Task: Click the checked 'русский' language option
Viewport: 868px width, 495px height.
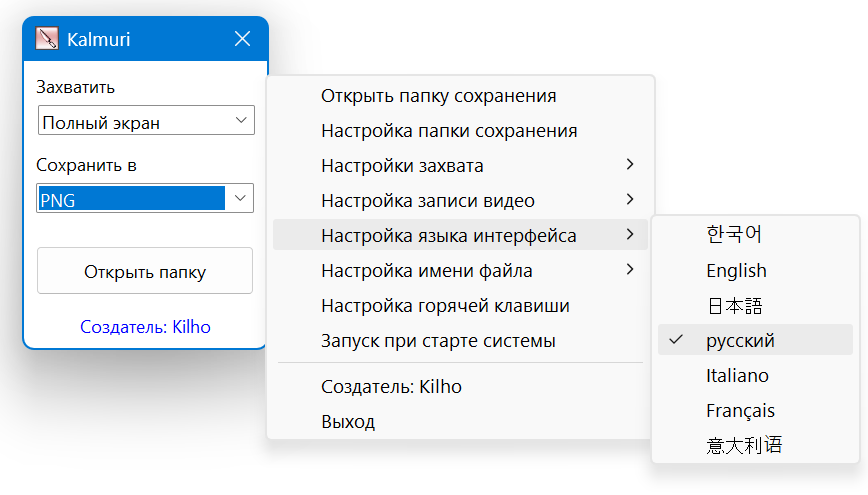Action: (740, 341)
